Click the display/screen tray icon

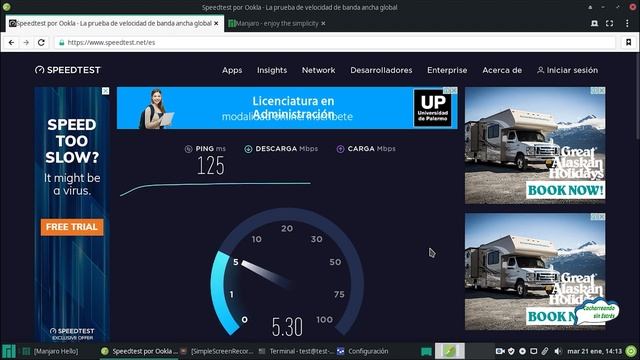[533, 351]
